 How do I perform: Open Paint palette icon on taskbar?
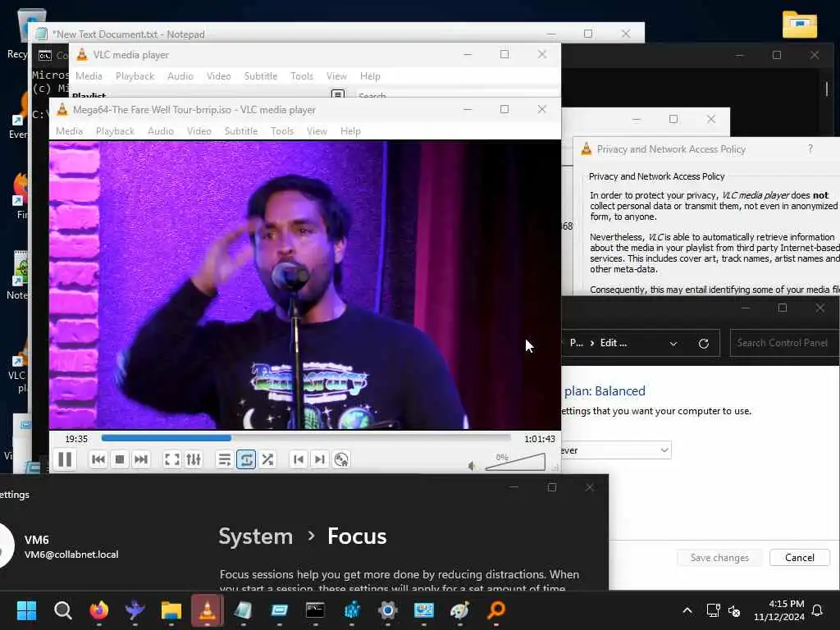(x=459, y=610)
